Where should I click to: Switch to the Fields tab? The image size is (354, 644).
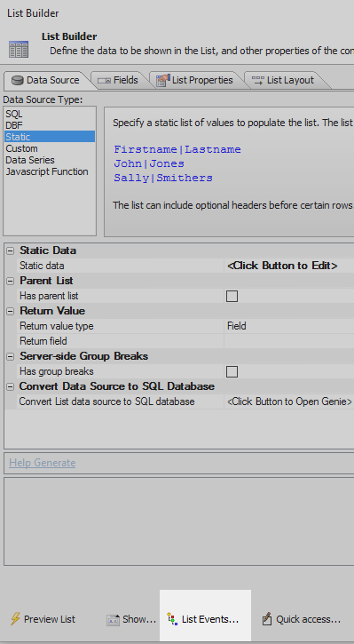point(120,80)
